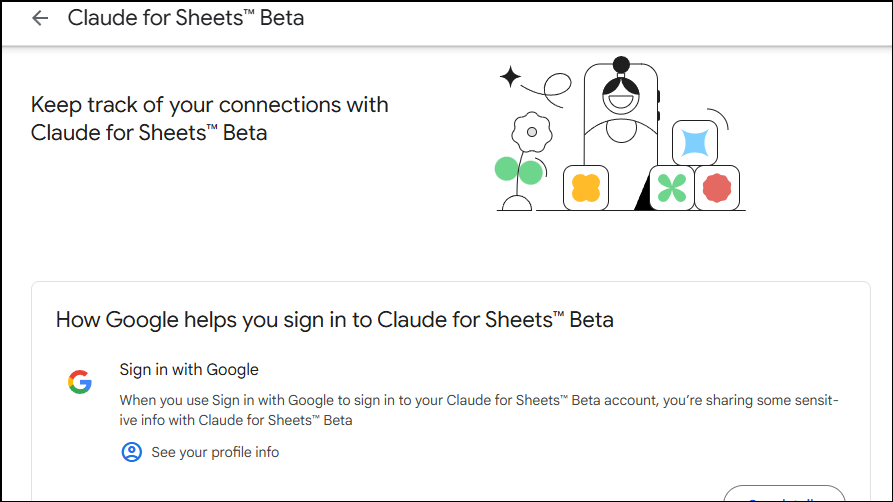
Task: Click the overlapping green circles in illustration
Action: (519, 171)
